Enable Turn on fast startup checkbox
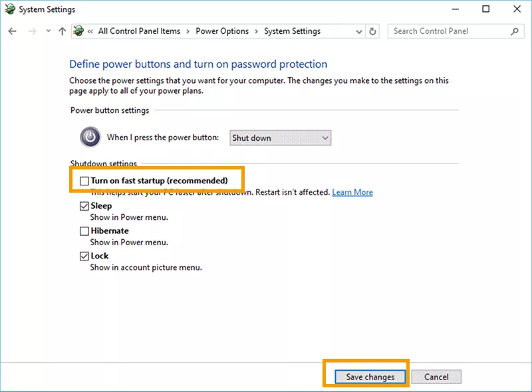 [x=84, y=181]
